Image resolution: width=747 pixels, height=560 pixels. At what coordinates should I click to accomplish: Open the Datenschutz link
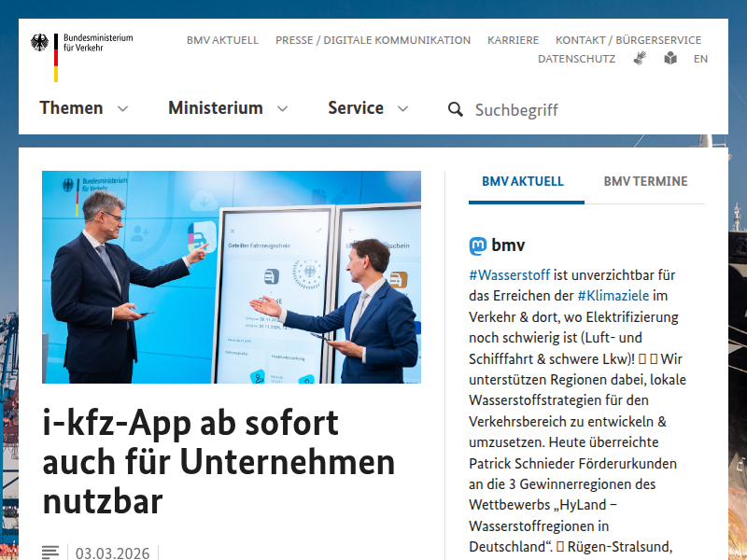576,59
